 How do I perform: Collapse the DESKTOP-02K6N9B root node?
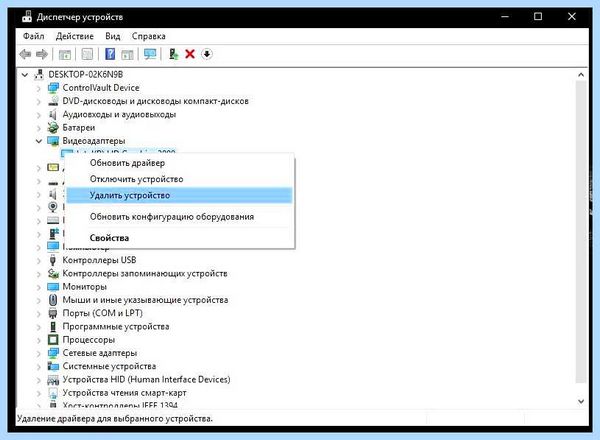[x=25, y=75]
